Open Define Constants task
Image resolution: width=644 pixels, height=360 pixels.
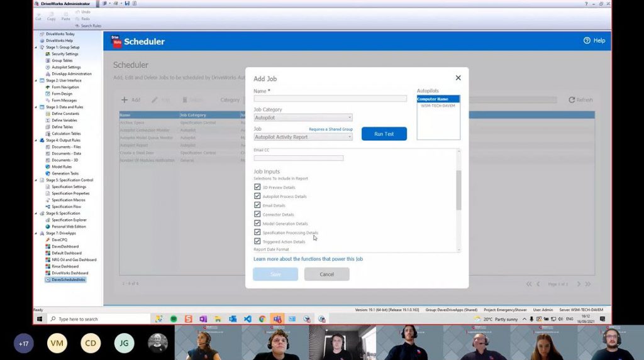[65, 114]
